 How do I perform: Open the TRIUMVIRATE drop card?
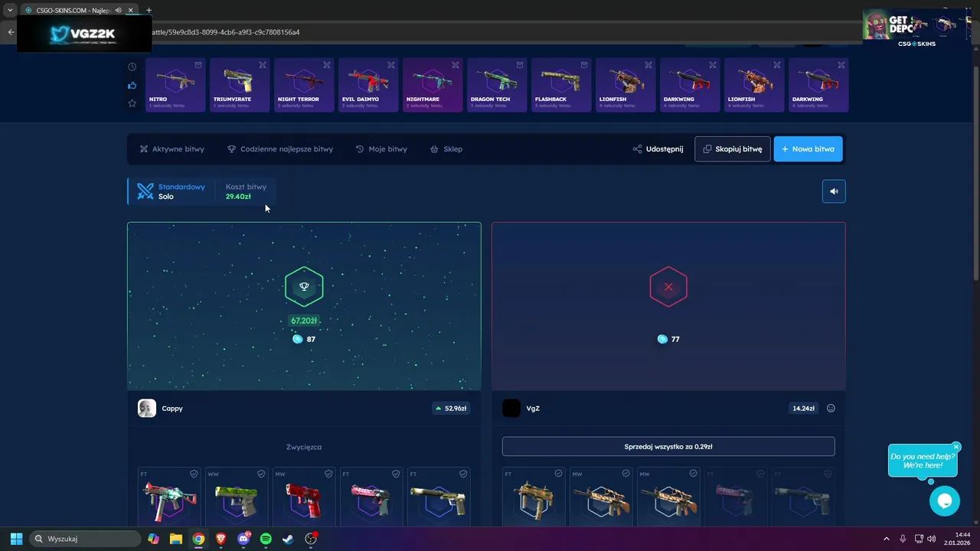click(x=240, y=85)
